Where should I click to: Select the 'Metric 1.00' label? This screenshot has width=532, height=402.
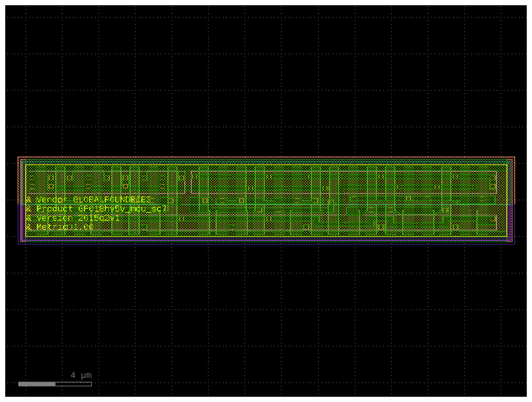(x=65, y=227)
